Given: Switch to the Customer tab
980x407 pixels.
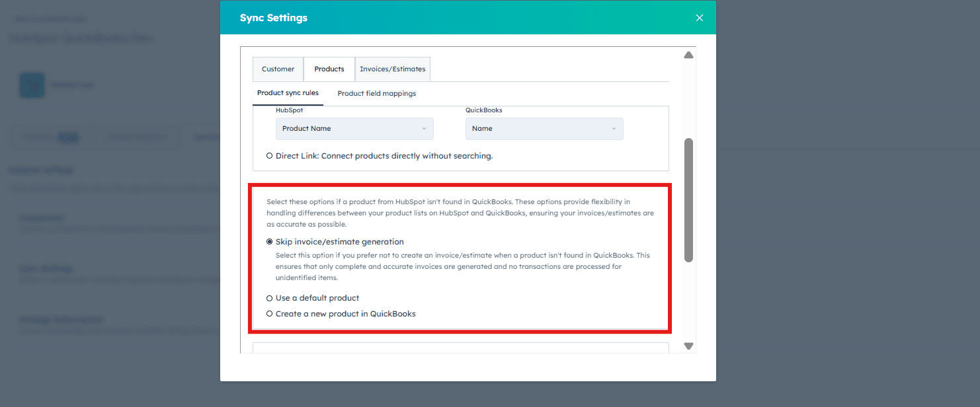Looking at the screenshot, I should click(x=278, y=69).
